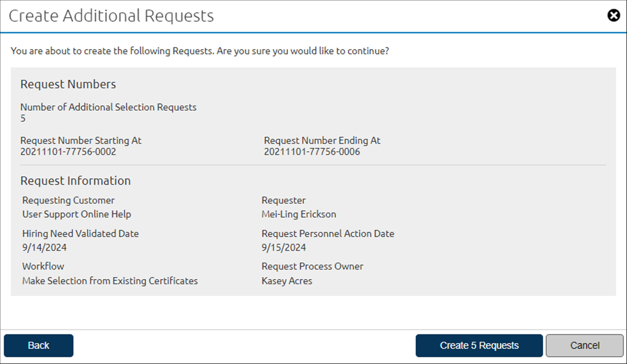Click the Requester name Mei-Ling Erickson
This screenshot has width=627, height=364.
pos(299,214)
